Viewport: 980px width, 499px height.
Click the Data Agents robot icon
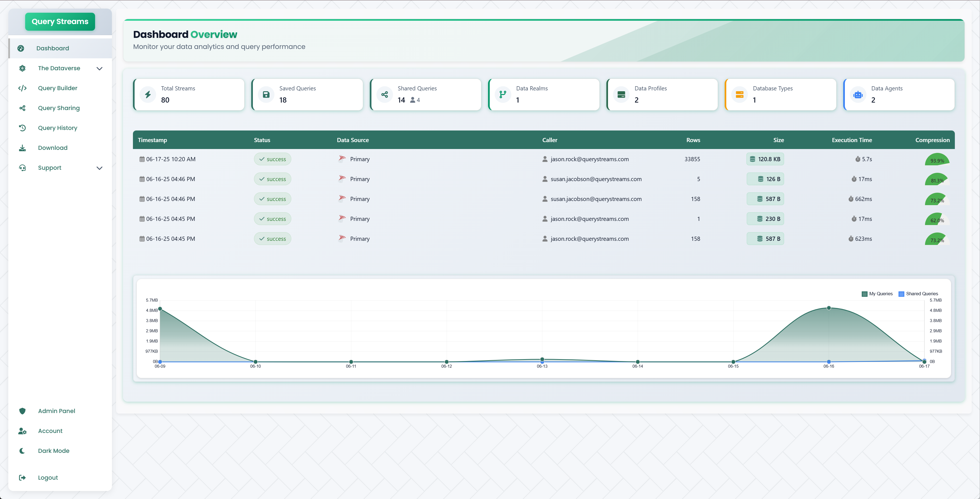click(858, 94)
